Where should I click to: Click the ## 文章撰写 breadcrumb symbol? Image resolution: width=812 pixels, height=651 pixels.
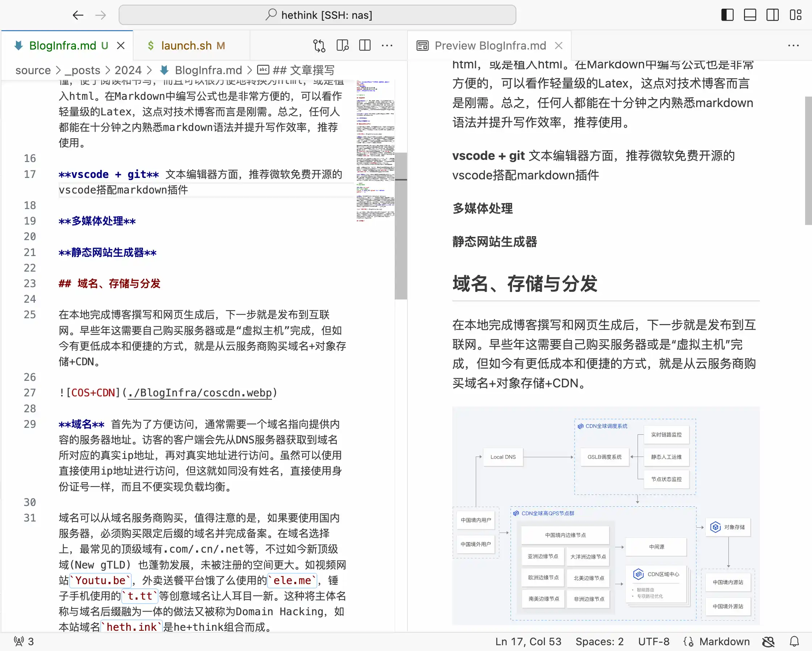(x=296, y=70)
